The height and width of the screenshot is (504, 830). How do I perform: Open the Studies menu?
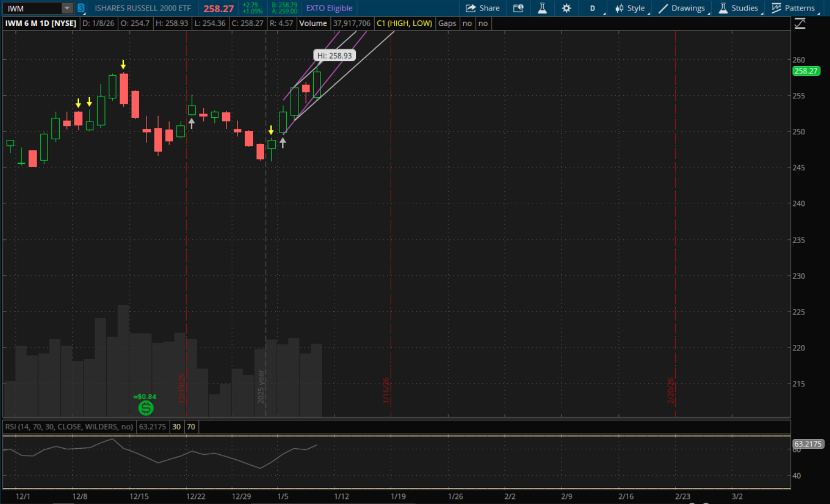[x=739, y=8]
